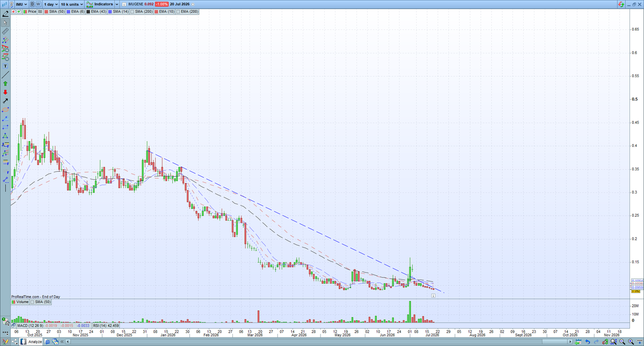Click the 20 Jul 2026 date text

point(179,4)
